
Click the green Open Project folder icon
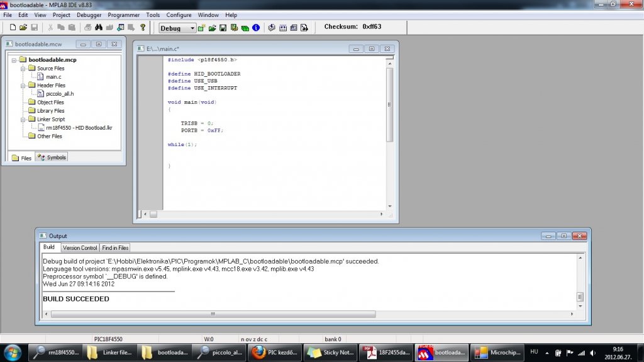212,28
